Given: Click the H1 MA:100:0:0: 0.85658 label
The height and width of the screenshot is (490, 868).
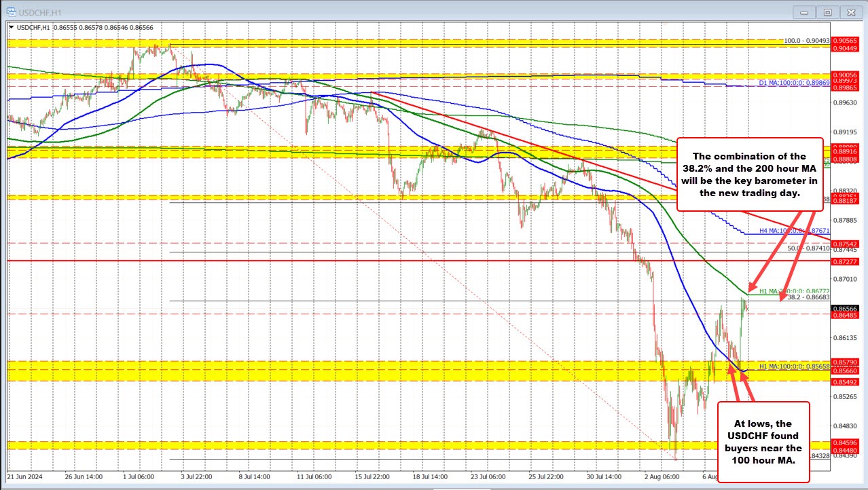Looking at the screenshot, I should point(794,366).
